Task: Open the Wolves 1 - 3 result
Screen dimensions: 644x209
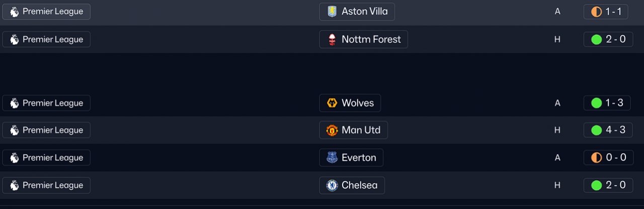Action: (608, 103)
